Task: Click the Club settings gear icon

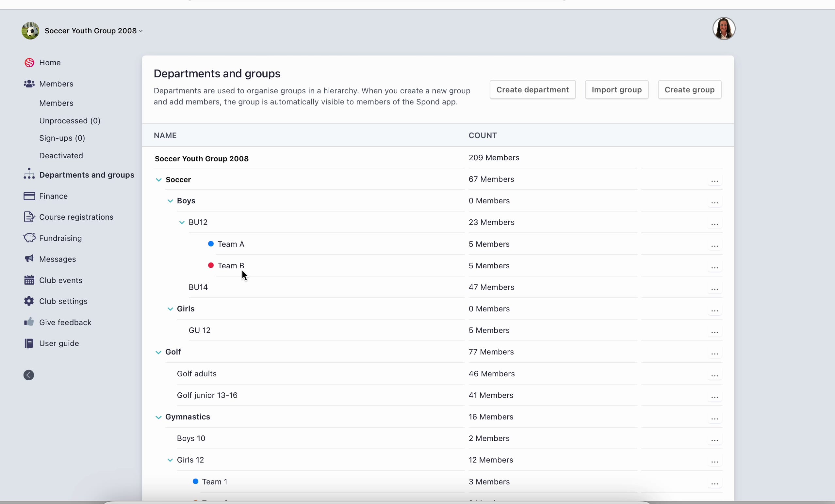Action: pyautogui.click(x=29, y=301)
